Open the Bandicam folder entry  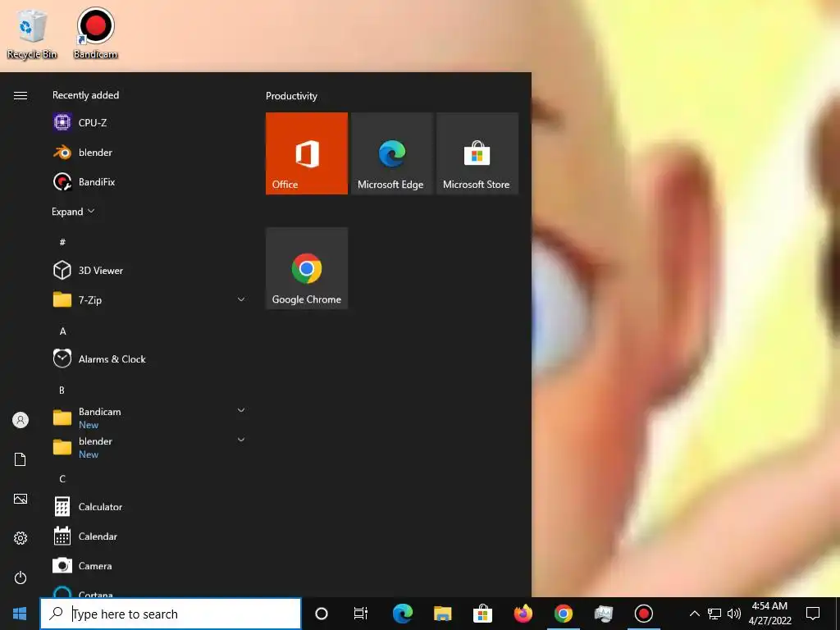click(148, 418)
